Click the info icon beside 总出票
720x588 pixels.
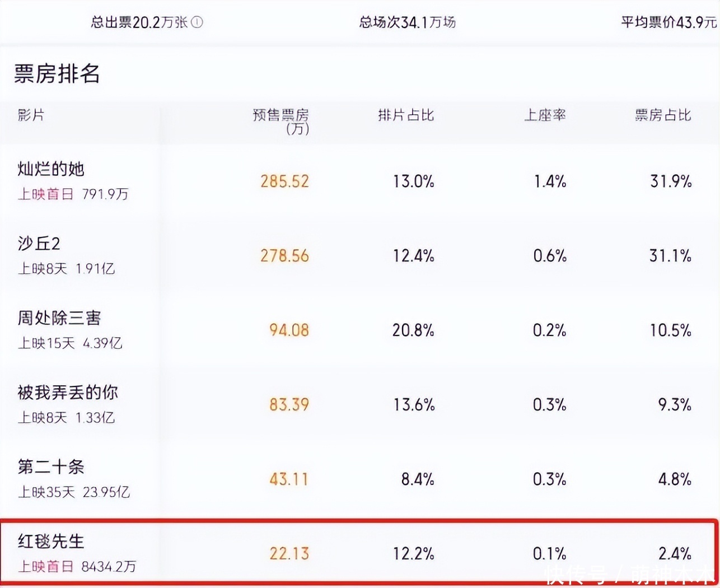point(197,22)
